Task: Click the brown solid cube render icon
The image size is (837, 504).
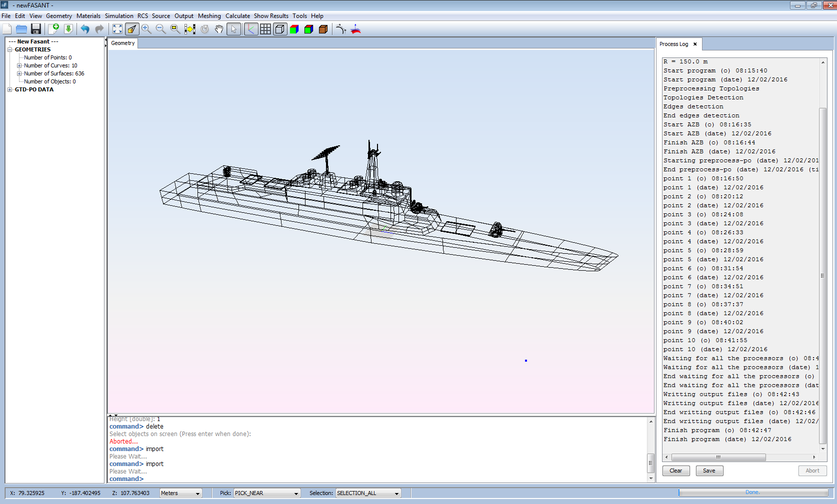Action: pyautogui.click(x=323, y=29)
